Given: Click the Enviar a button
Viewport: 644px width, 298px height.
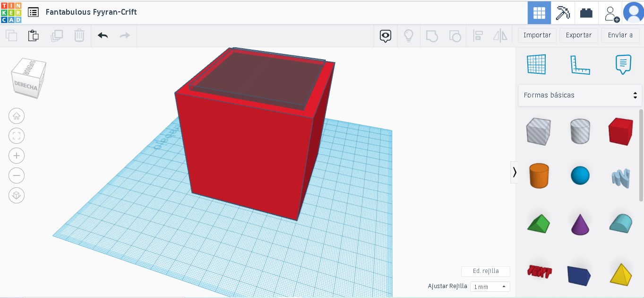Looking at the screenshot, I should 620,35.
